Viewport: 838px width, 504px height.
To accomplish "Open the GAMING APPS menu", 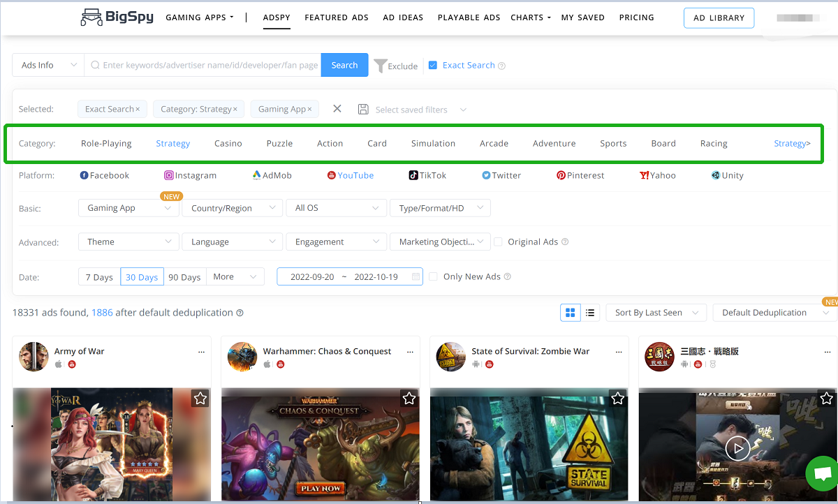I will click(200, 17).
